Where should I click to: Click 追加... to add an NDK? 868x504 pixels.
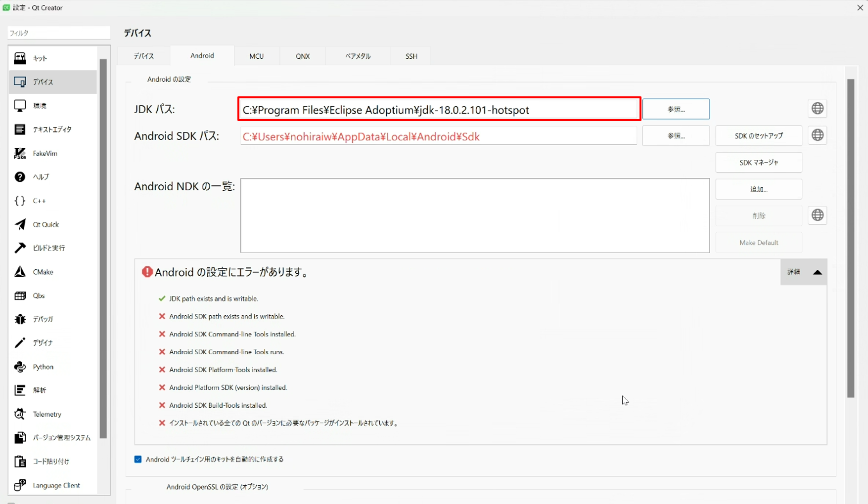coord(758,189)
